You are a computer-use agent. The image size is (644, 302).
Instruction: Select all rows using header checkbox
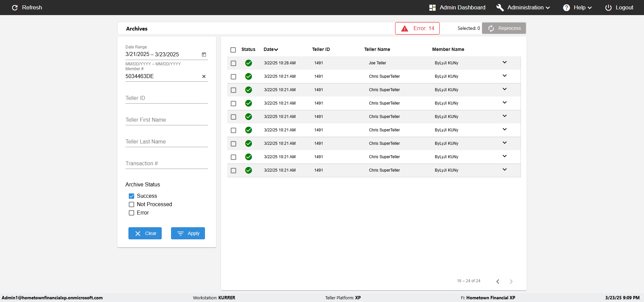233,50
